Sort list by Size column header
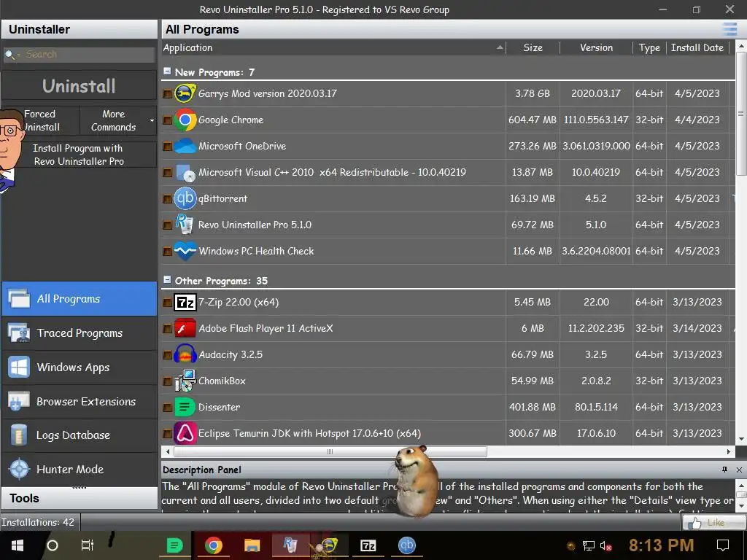 [533, 47]
